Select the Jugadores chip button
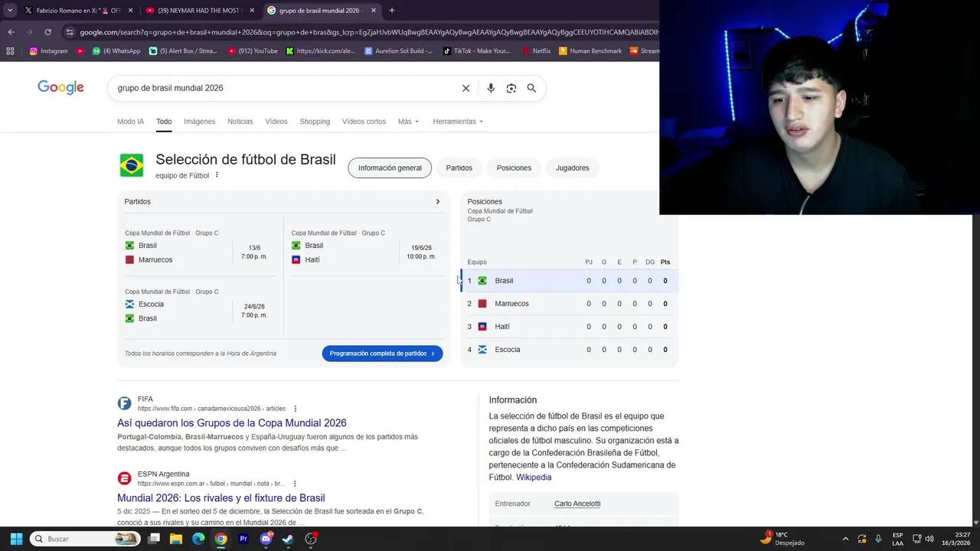Viewport: 980px width, 551px height. point(573,168)
